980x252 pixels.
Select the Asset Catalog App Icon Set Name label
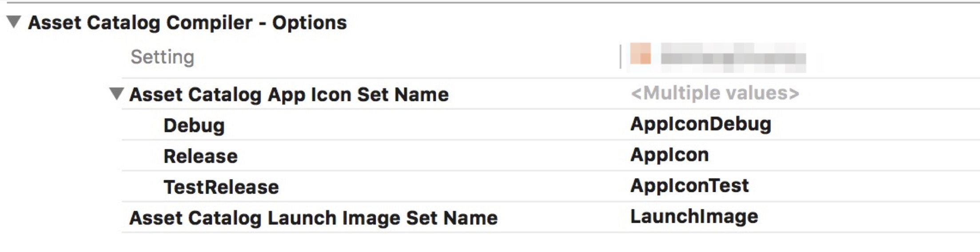289,94
